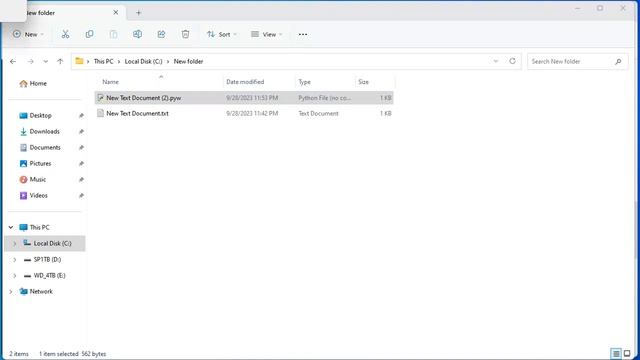640x360 pixels.
Task: Click the Copy icon in toolbar
Action: click(89, 34)
